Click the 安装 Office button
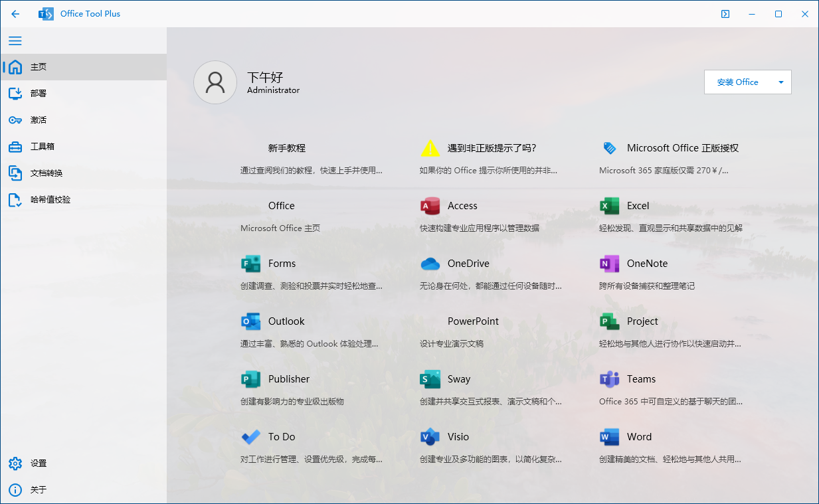 [x=737, y=82]
